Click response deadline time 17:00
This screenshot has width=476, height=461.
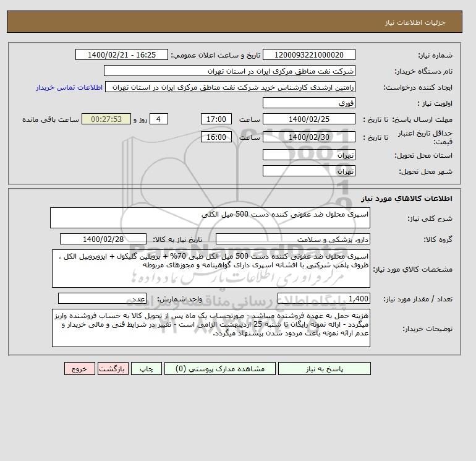[216, 119]
